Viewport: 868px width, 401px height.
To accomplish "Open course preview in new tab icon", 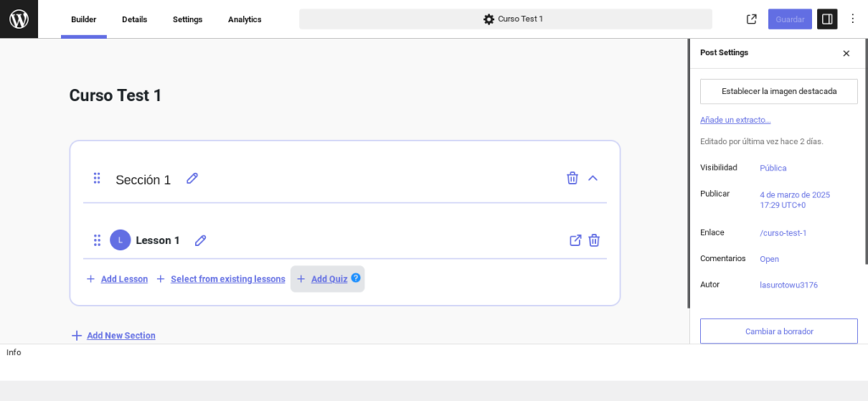I will coord(751,19).
